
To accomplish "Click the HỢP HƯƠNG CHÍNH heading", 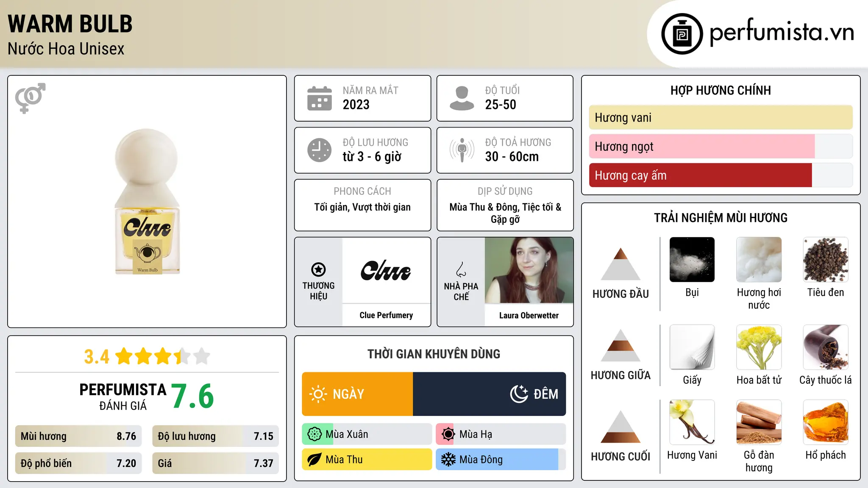I will click(x=721, y=90).
